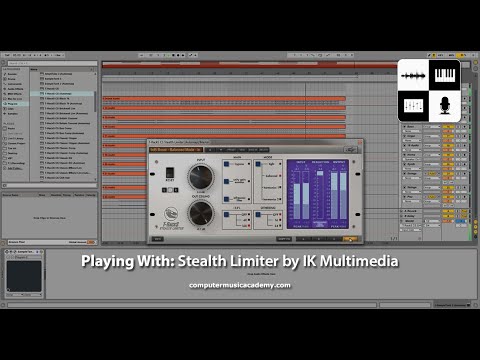Click the Tap tempo button
The image size is (480, 360).
pyautogui.click(x=7, y=55)
